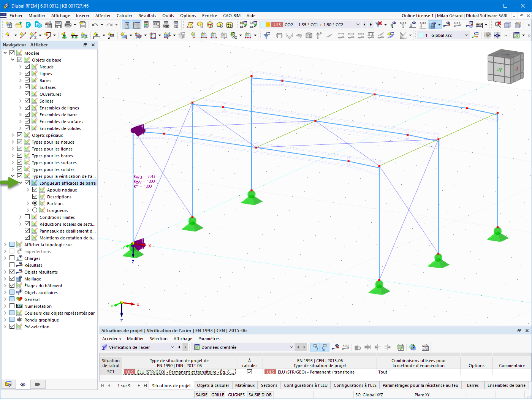Expand the Rendu graphique tree node
532x399 pixels.
click(5, 320)
